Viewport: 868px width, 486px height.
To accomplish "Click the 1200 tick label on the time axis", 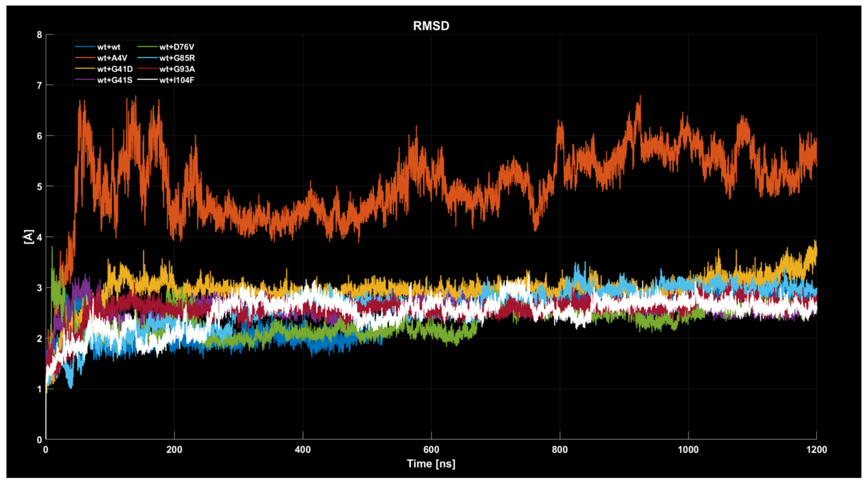I will pos(817,450).
